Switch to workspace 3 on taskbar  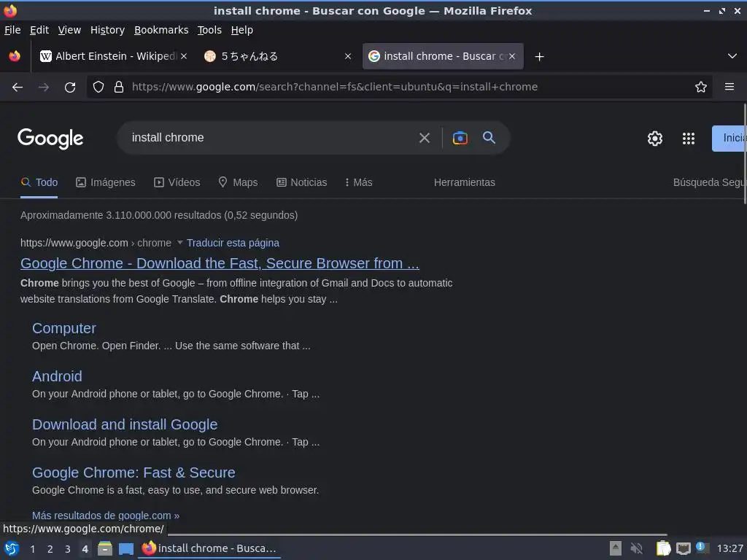coord(68,549)
